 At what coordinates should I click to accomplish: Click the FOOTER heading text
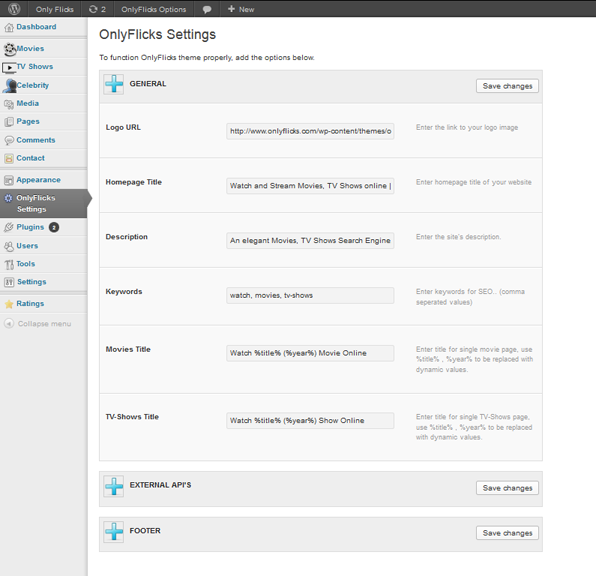coord(145,531)
